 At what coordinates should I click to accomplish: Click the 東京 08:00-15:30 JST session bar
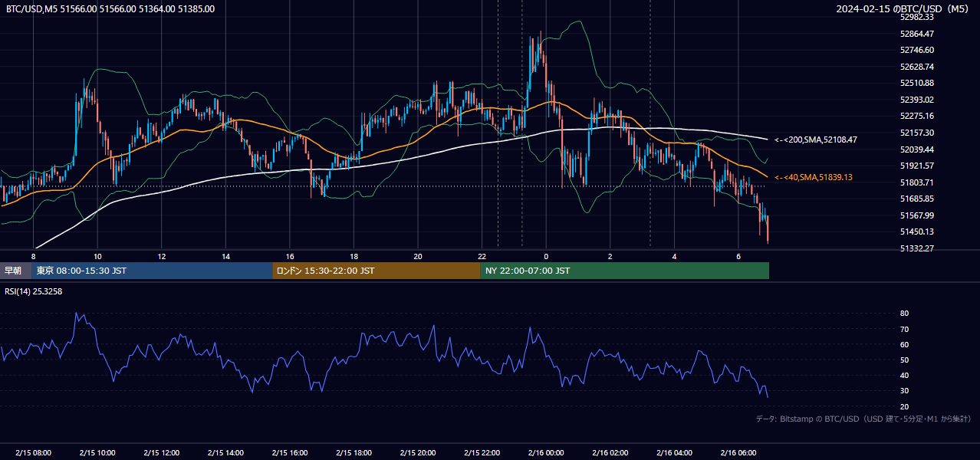tap(152, 271)
